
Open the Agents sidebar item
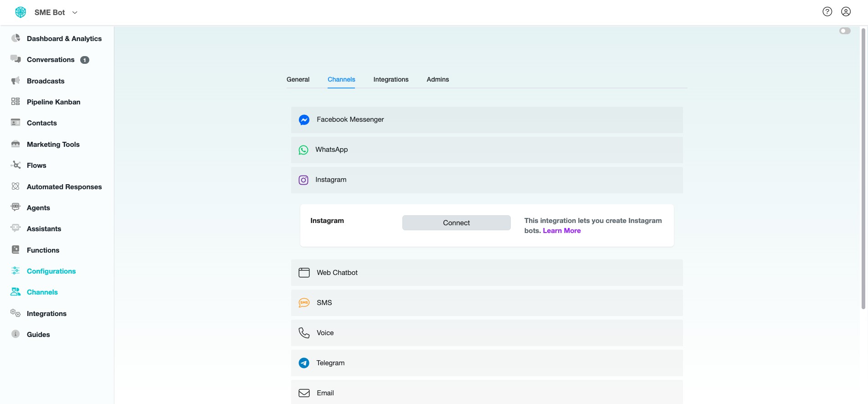point(38,208)
